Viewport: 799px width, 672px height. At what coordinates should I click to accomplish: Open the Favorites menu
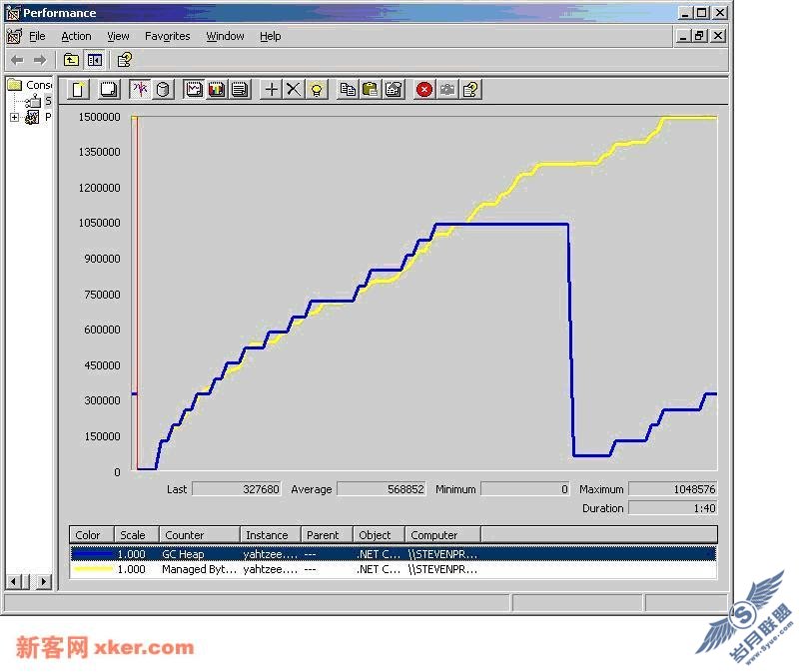[x=167, y=36]
